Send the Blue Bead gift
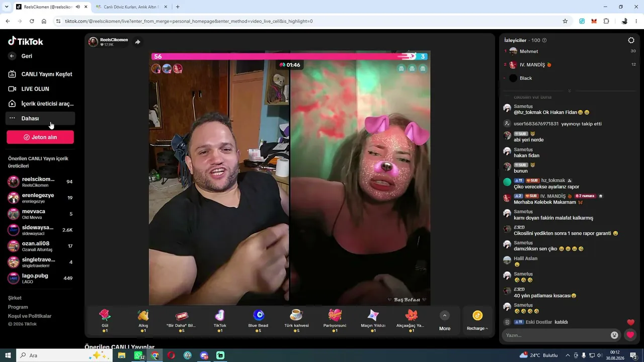The height and width of the screenshot is (362, 644). (x=258, y=320)
